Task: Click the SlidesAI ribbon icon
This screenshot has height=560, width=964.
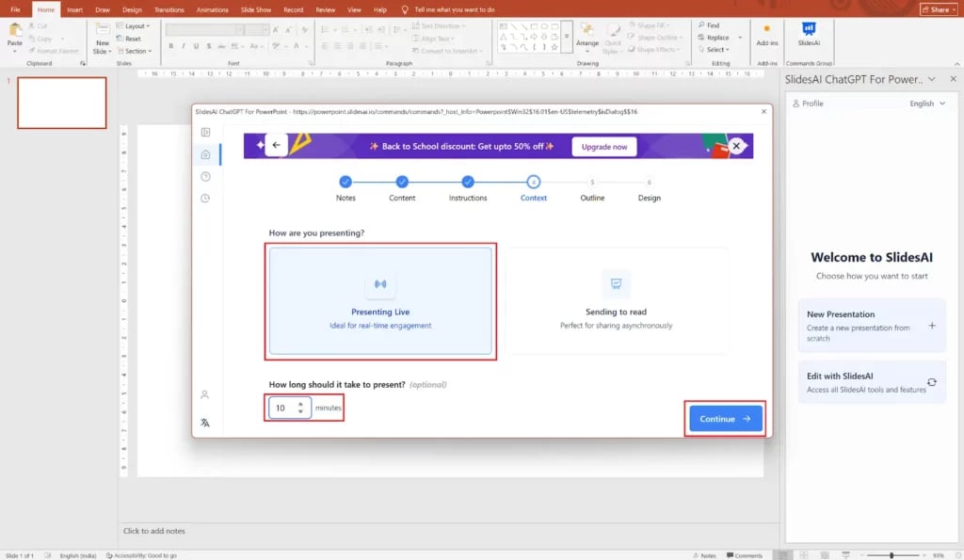Action: click(807, 34)
